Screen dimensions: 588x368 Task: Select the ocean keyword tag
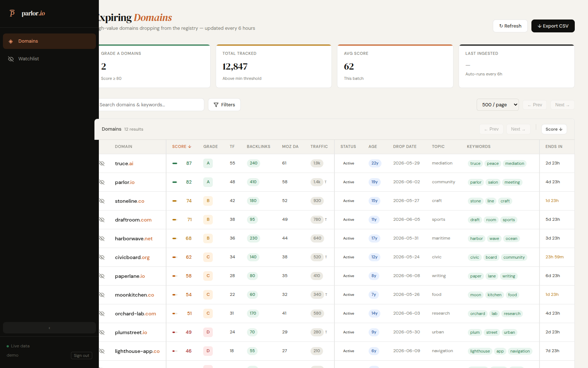click(x=511, y=238)
